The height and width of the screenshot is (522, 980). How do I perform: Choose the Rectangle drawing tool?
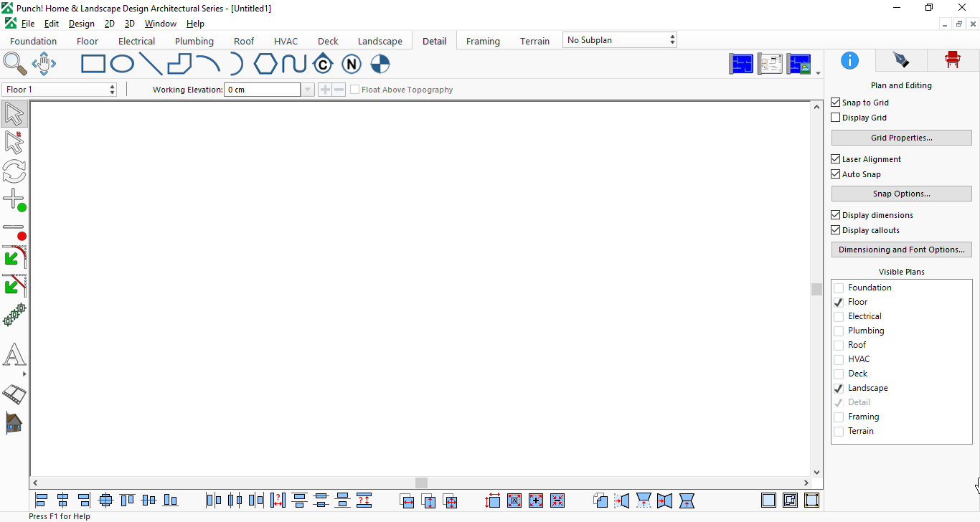click(x=93, y=65)
